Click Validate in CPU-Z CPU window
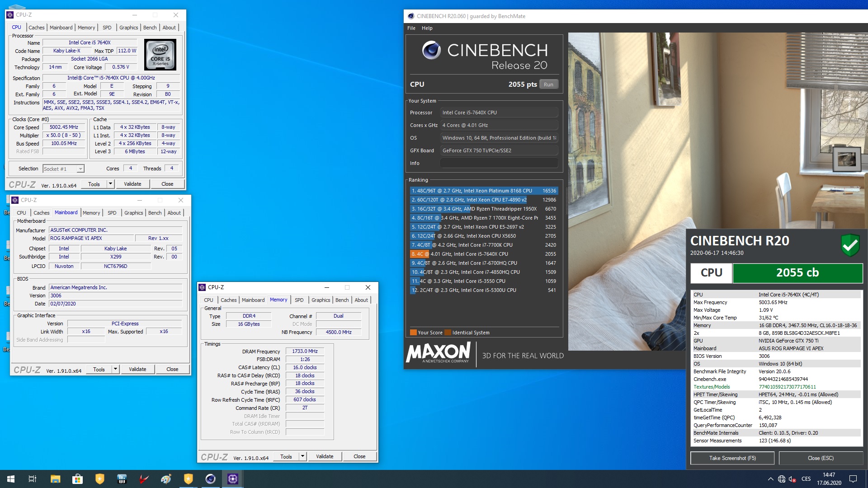 click(132, 184)
